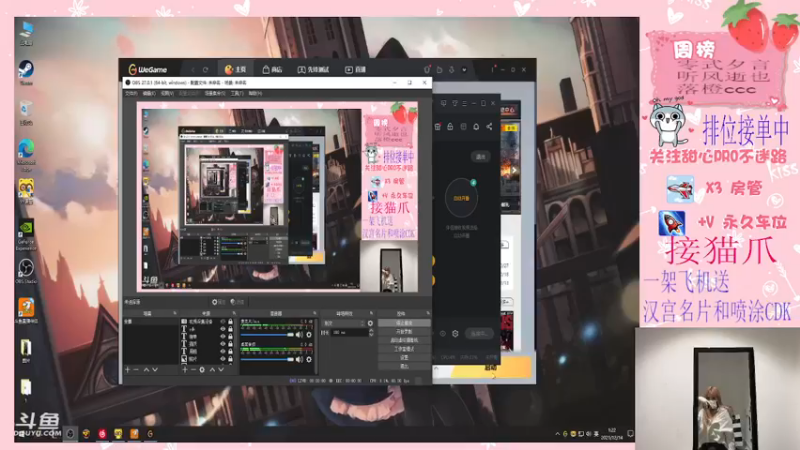
Task: Open WeGame top-right dropdown arrow
Action: click(x=464, y=69)
